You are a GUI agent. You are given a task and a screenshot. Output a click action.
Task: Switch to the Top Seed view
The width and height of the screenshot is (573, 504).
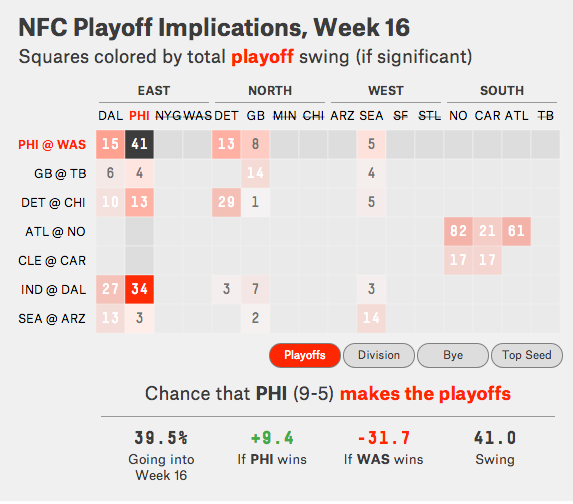(x=527, y=355)
